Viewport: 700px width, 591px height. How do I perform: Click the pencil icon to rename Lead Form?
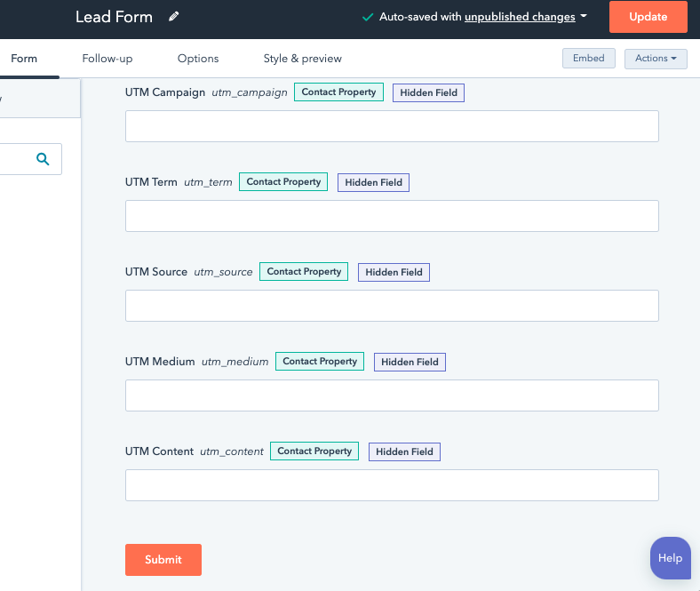click(173, 17)
